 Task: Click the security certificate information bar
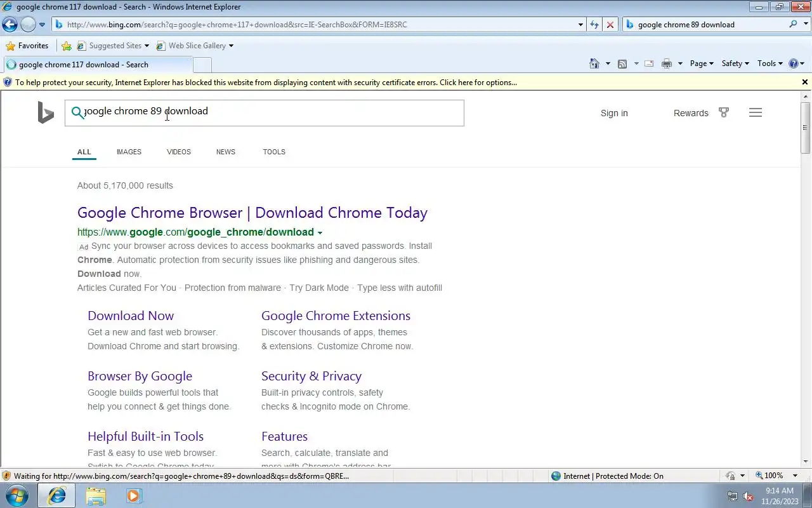(x=400, y=83)
